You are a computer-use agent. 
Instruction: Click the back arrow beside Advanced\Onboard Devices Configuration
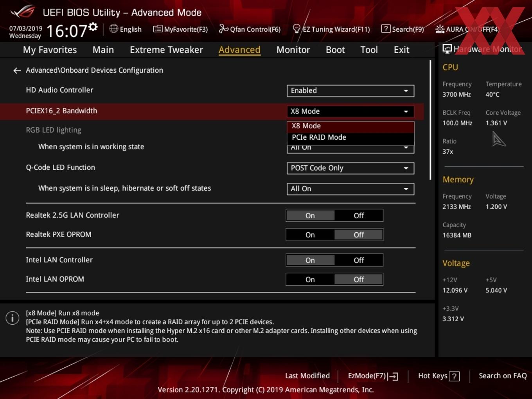(17, 71)
